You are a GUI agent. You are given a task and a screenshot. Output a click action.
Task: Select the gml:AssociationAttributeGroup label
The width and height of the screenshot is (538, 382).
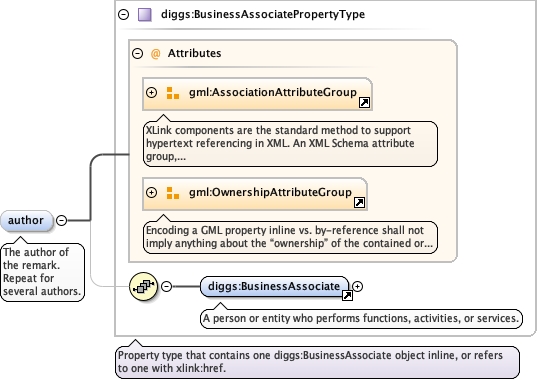(x=273, y=92)
